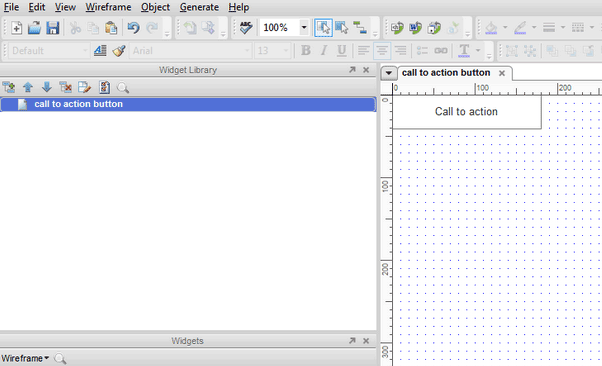
Task: Open the File menu
Action: pos(11,7)
